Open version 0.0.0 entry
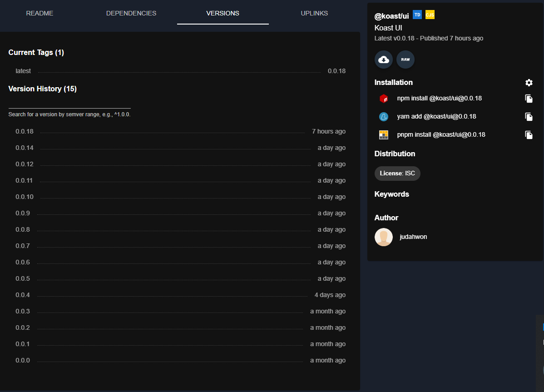Viewport: 544px width, 392px height. pyautogui.click(x=23, y=360)
